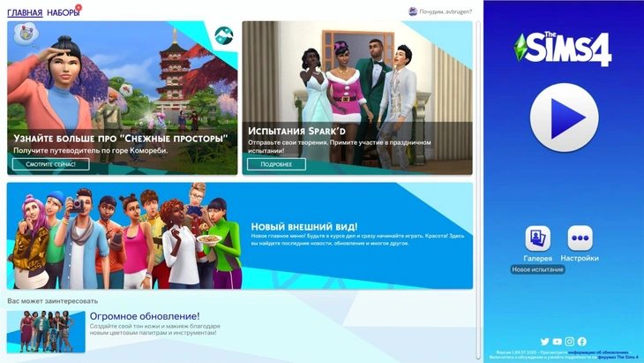Open the Gallery (Галерея) icon
This screenshot has height=363, width=644.
point(537,238)
